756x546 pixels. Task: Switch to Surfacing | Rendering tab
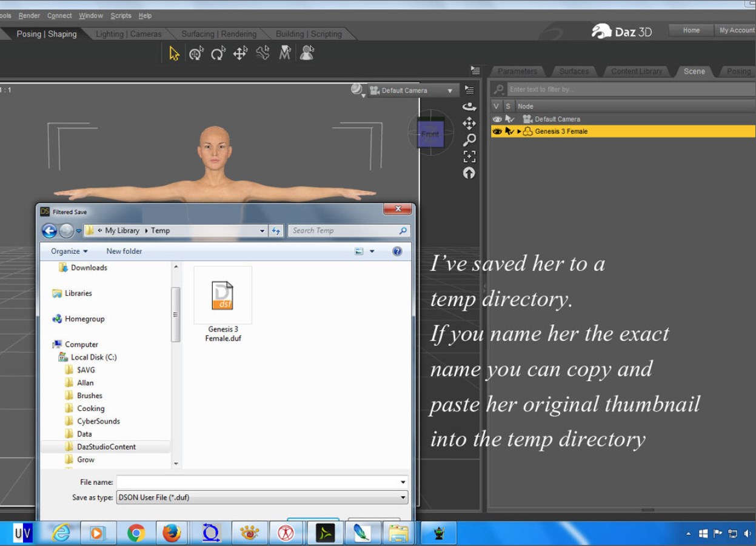219,34
